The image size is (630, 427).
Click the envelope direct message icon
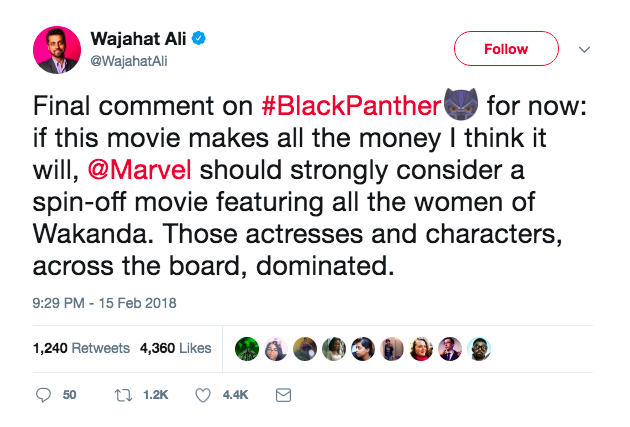coord(283,395)
